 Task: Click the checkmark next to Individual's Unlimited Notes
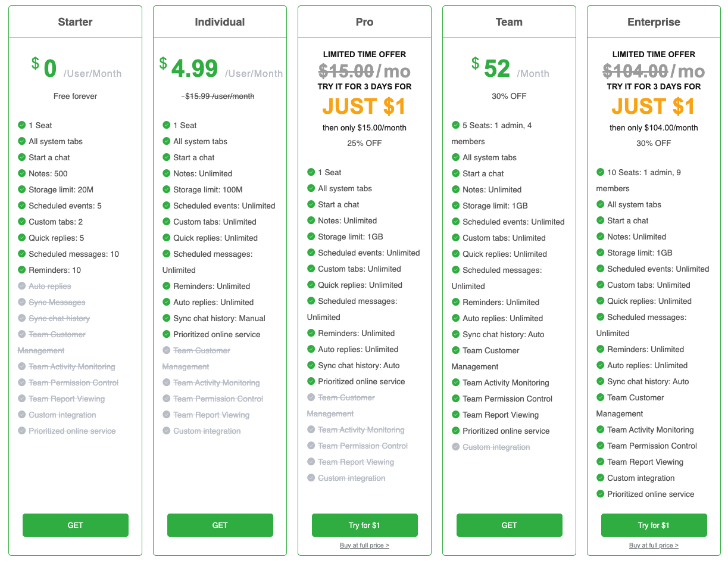click(165, 173)
